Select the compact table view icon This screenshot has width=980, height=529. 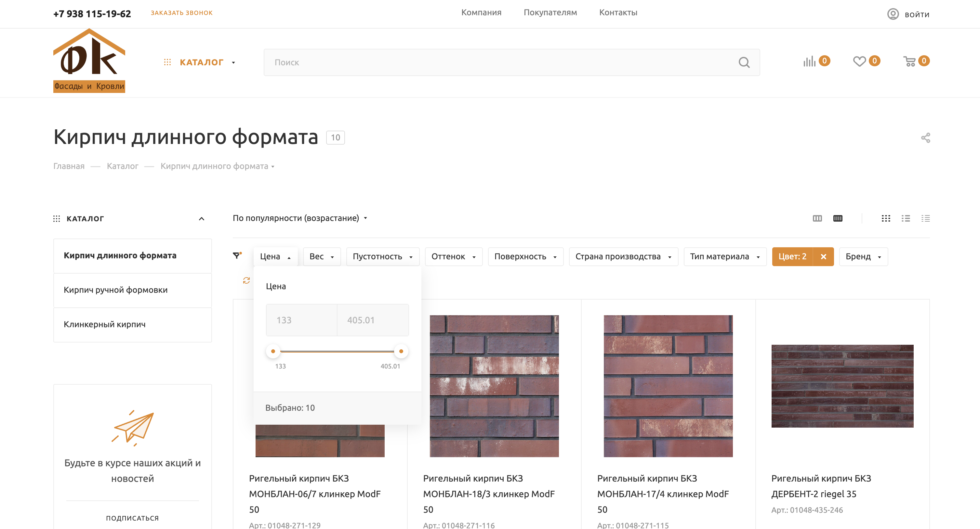(926, 218)
